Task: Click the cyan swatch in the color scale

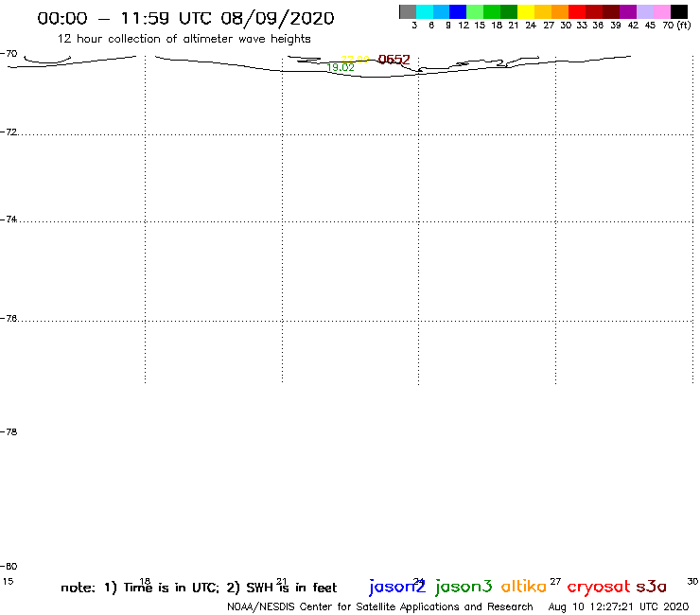Action: click(425, 11)
